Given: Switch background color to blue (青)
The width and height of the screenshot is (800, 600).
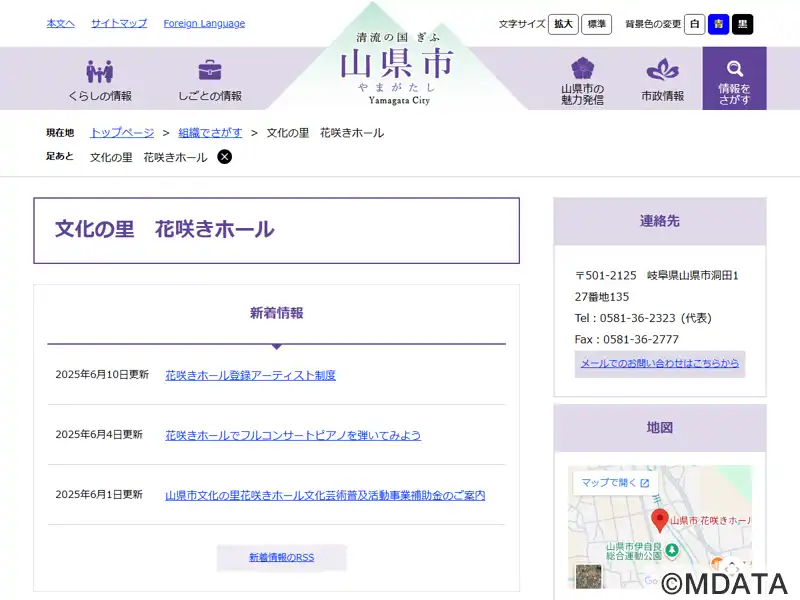Looking at the screenshot, I should (718, 24).
